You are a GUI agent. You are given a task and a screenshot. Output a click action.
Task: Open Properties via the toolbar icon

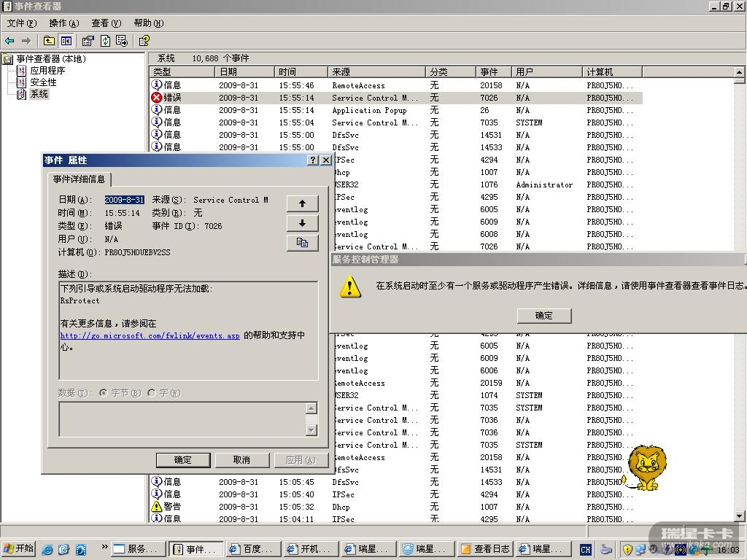88,41
